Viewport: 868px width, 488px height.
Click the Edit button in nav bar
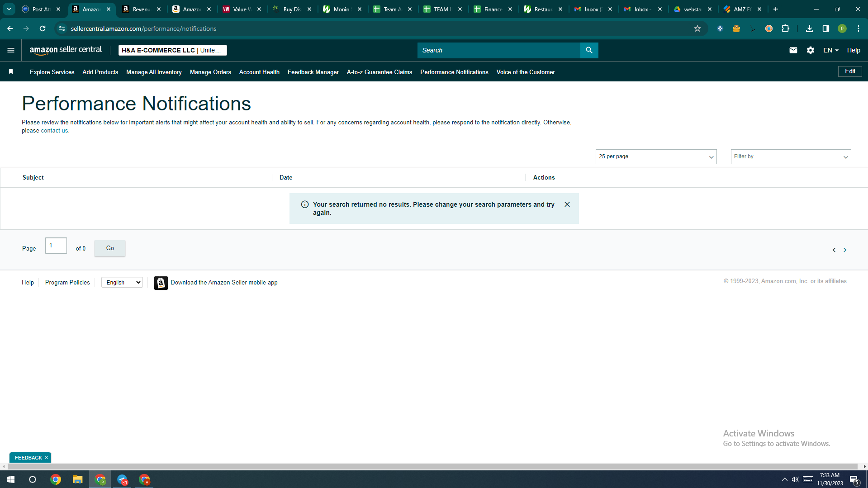pyautogui.click(x=850, y=71)
